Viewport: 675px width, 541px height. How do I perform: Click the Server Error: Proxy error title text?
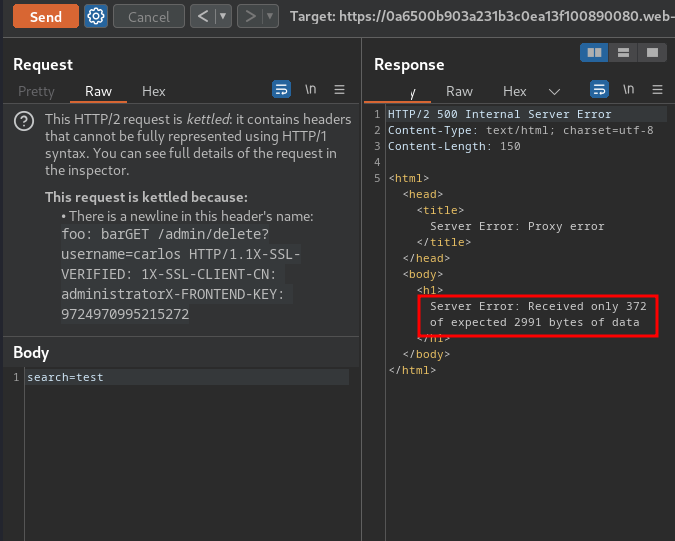[517, 226]
